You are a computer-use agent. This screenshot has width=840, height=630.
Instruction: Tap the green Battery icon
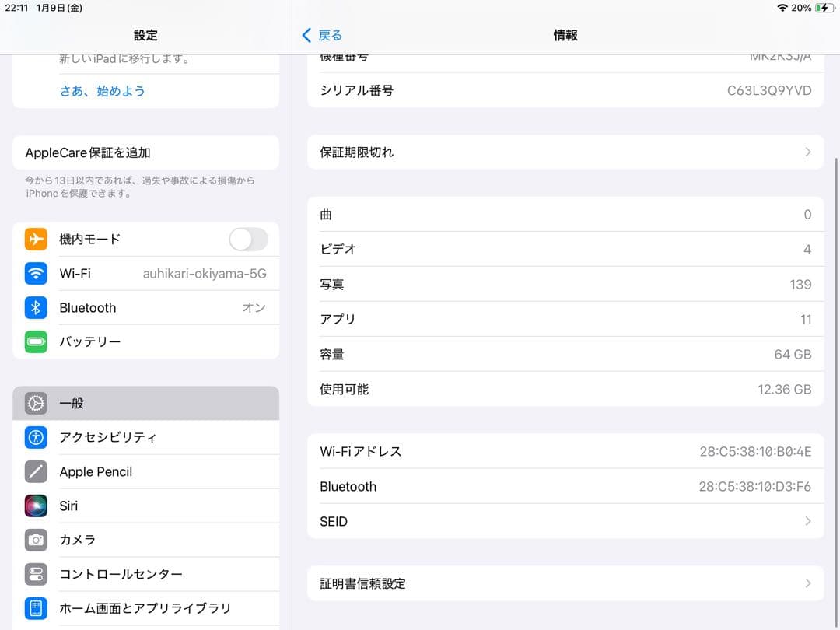pos(36,342)
